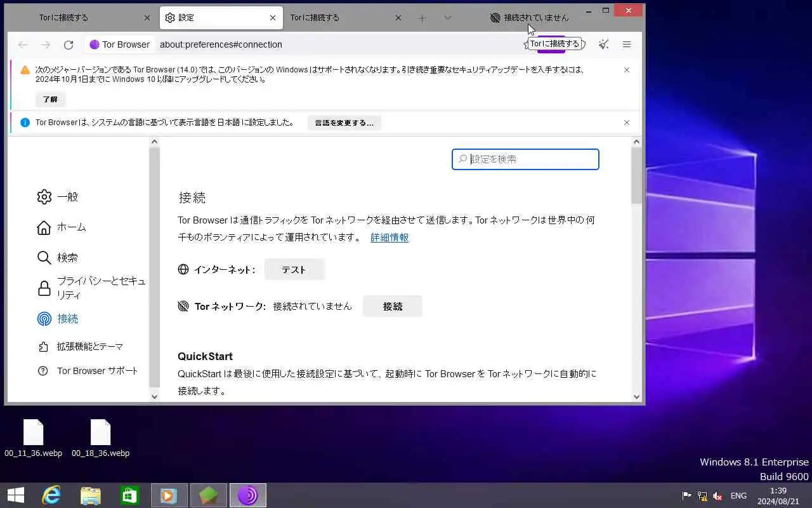Open the hamburger application menu
The height and width of the screenshot is (508, 812).
[627, 44]
